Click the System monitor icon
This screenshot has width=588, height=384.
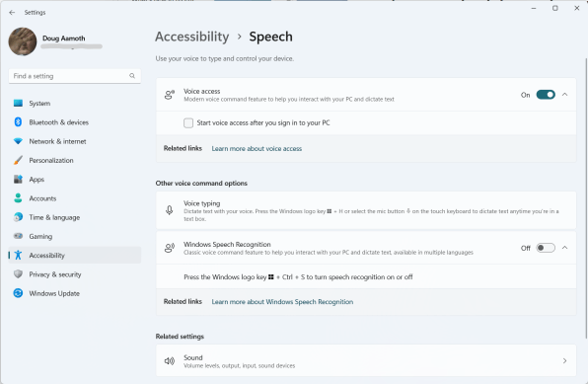[18, 103]
